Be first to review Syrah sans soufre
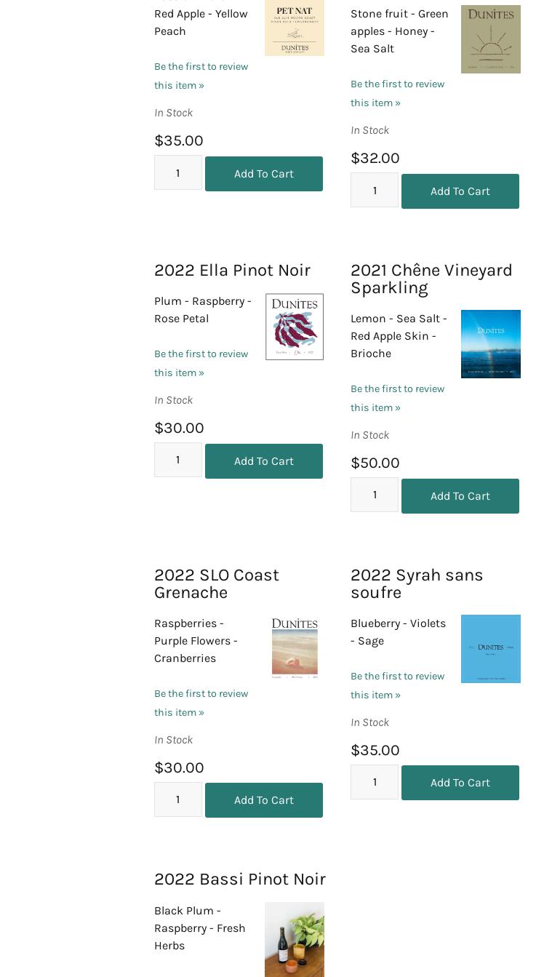The height and width of the screenshot is (977, 560). click(397, 685)
